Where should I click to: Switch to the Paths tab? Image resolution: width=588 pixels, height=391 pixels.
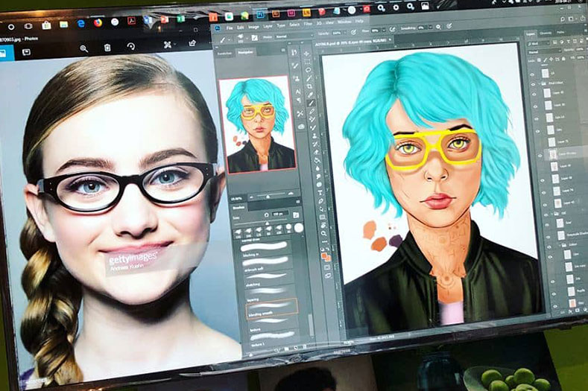(x=560, y=33)
